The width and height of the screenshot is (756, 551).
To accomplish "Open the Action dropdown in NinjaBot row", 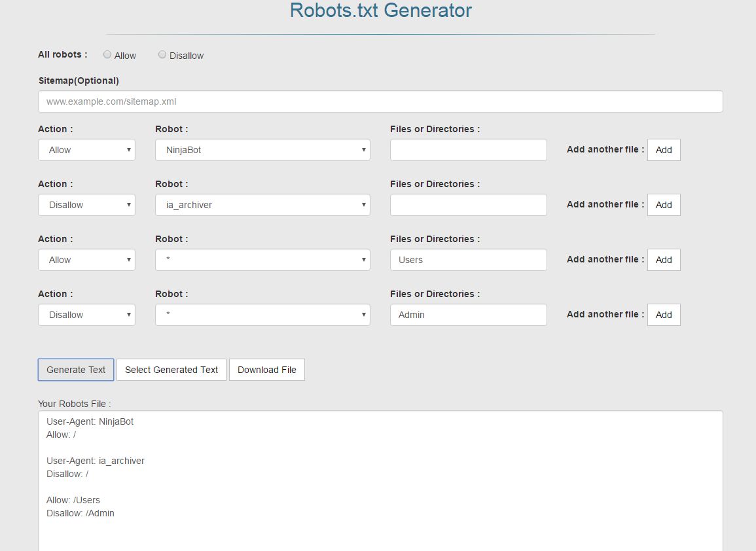I will [86, 150].
